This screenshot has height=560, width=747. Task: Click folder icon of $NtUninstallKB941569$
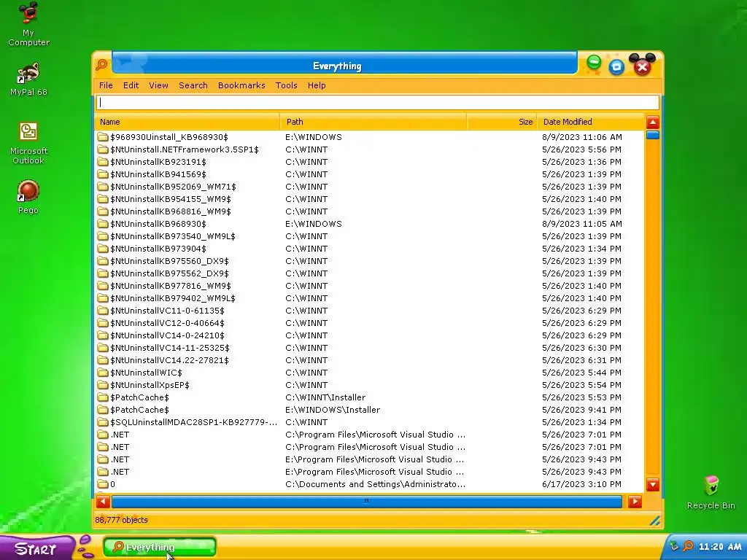[102, 174]
